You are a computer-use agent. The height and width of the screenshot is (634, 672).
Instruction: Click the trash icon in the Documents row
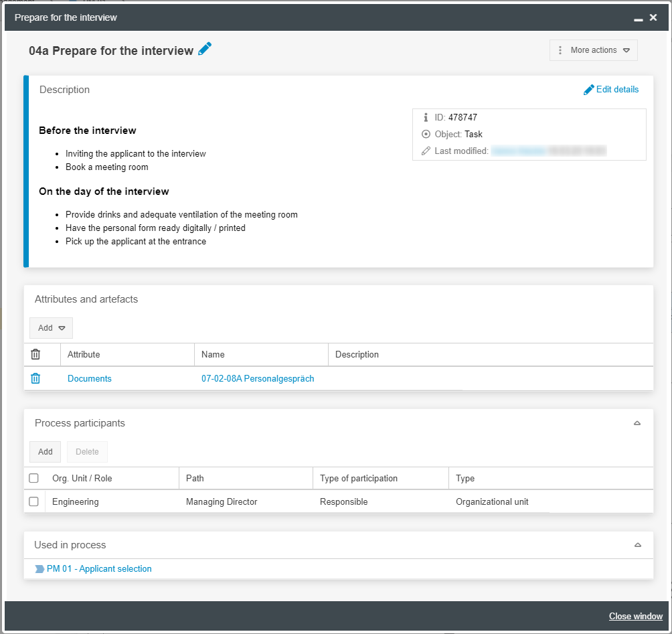coord(35,378)
